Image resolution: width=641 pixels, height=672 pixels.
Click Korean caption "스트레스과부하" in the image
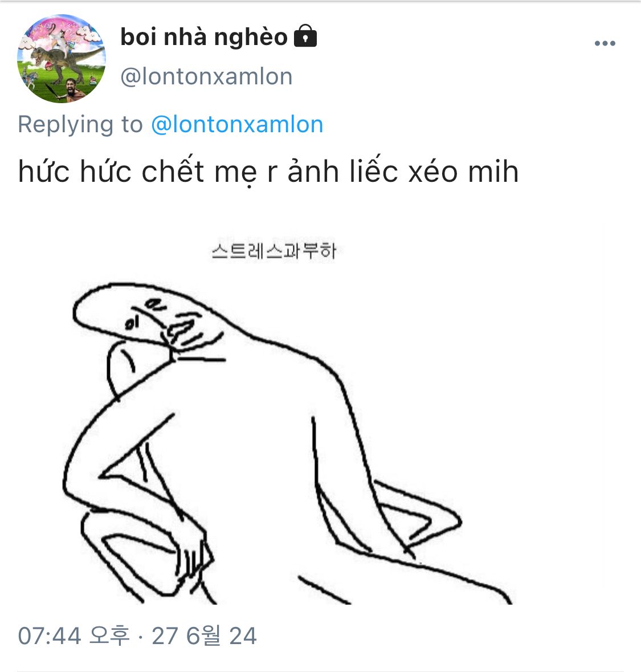[274, 251]
